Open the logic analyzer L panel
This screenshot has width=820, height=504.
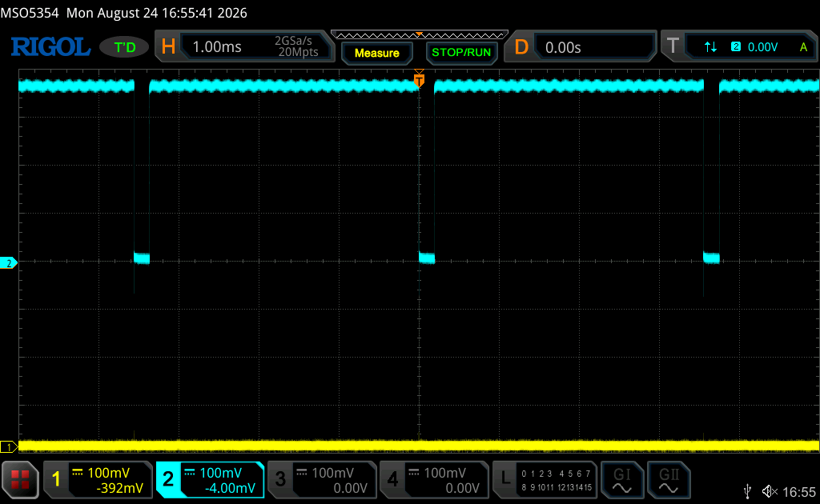click(x=505, y=478)
